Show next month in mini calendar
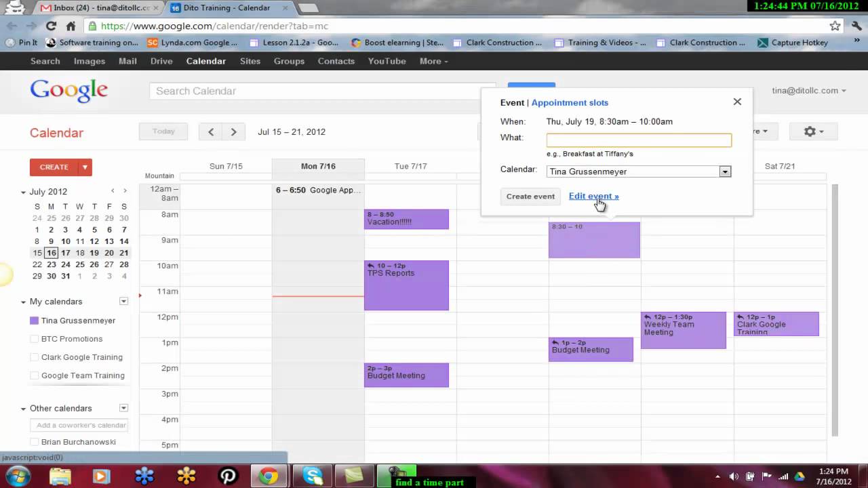The width and height of the screenshot is (868, 488). (x=124, y=191)
